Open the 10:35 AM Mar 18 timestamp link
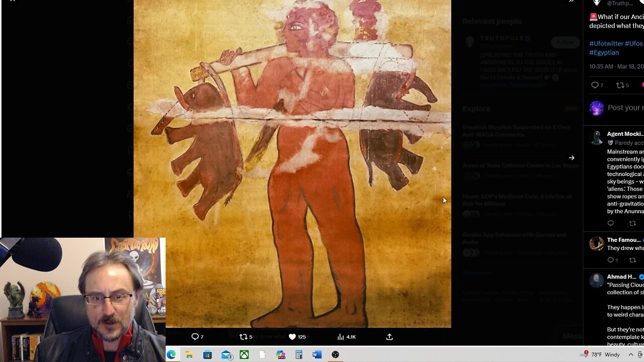 click(x=616, y=66)
